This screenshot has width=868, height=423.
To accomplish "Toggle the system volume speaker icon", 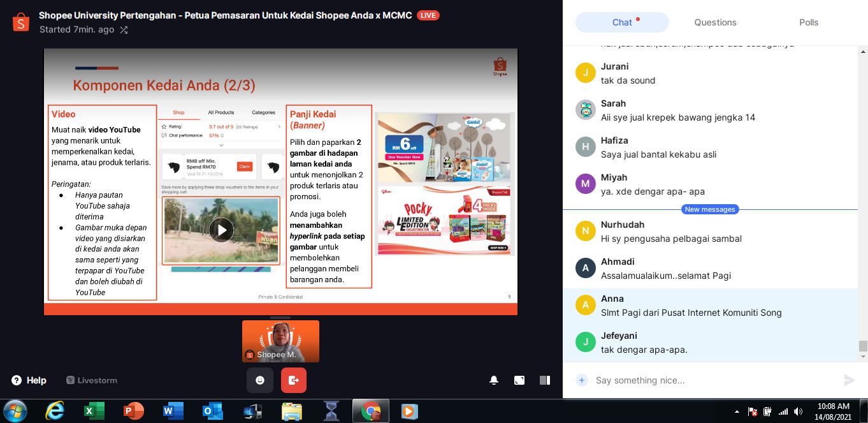I will tap(799, 412).
